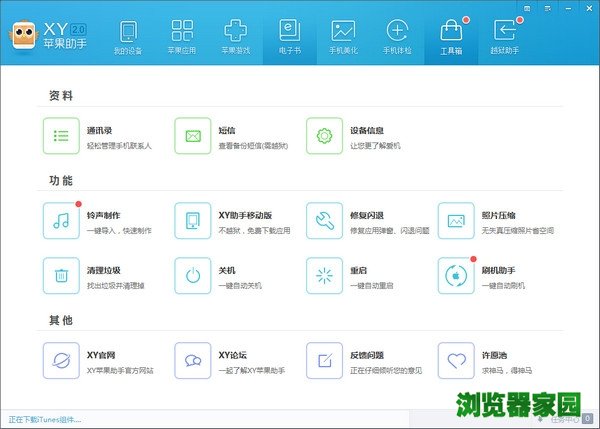This screenshot has height=429, width=600.
Task: Click the 反馈问题 edit note icon
Action: [x=324, y=360]
